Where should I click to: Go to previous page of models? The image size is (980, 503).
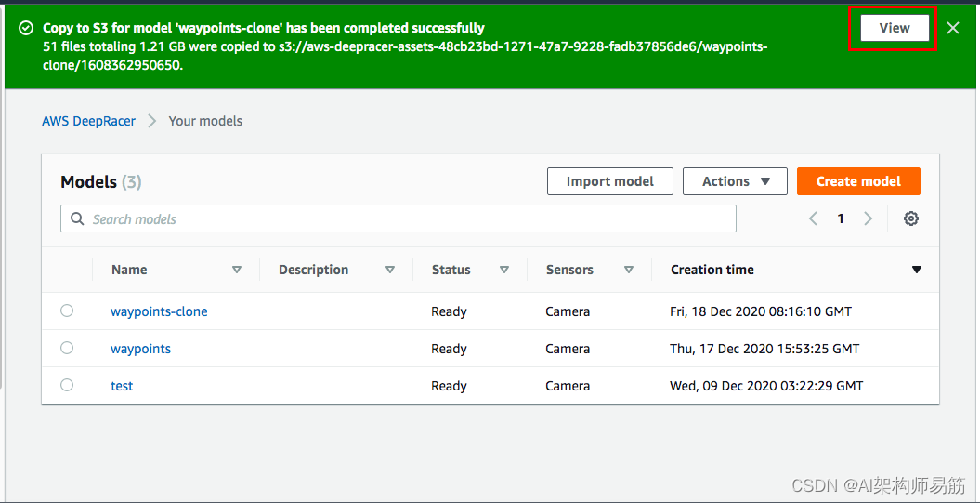pos(813,218)
